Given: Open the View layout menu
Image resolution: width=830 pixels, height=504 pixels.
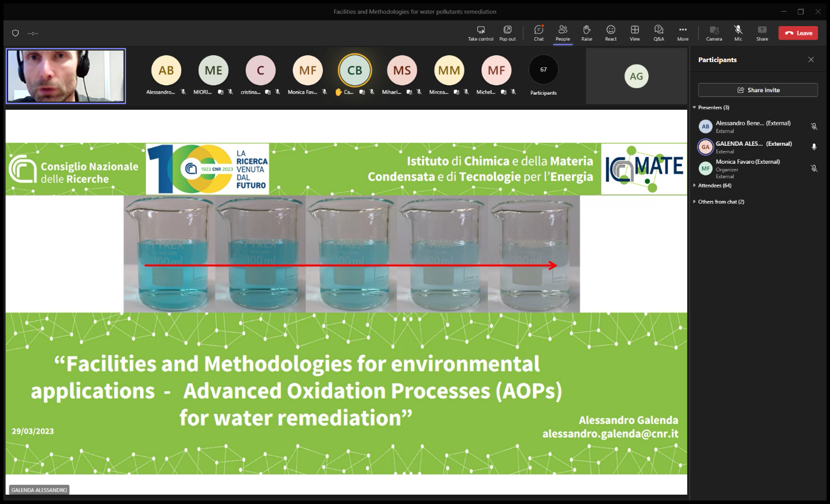Looking at the screenshot, I should pos(634,33).
